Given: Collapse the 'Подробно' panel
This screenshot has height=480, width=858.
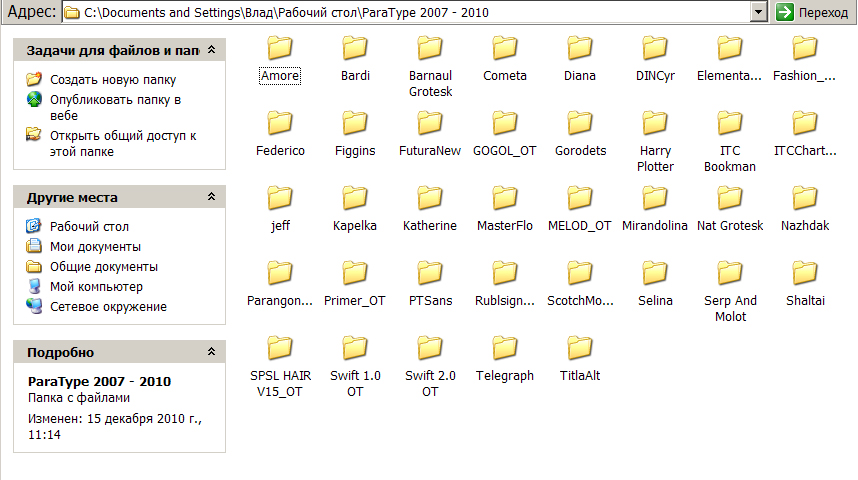Looking at the screenshot, I should (x=211, y=351).
